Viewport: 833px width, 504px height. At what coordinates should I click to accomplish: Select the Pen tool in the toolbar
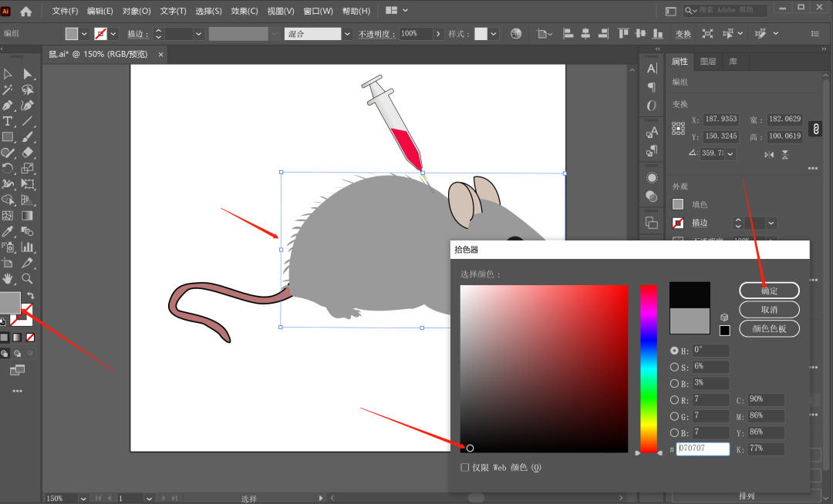[x=8, y=106]
